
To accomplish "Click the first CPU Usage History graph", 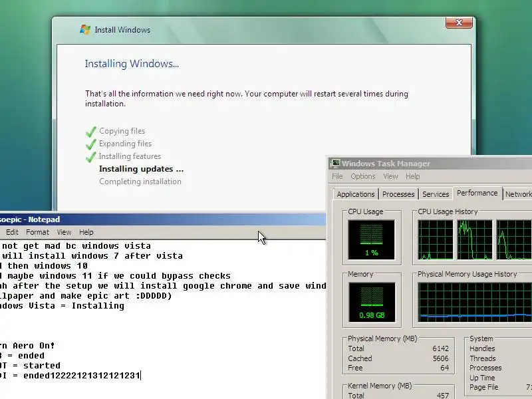I will 436,239.
